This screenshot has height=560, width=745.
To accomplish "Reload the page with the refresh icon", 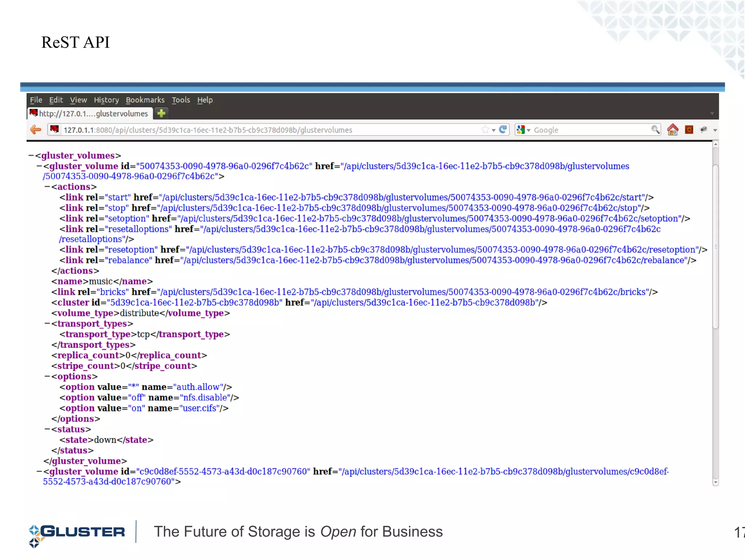I will [503, 130].
